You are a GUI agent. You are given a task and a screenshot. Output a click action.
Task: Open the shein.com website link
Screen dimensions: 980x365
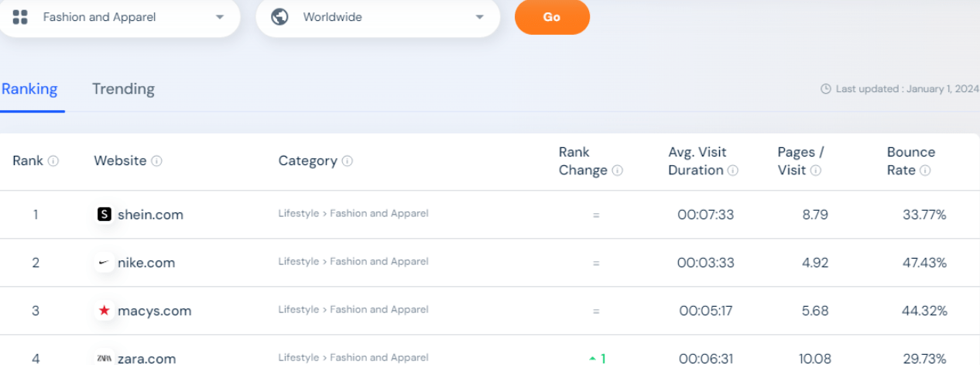(150, 215)
